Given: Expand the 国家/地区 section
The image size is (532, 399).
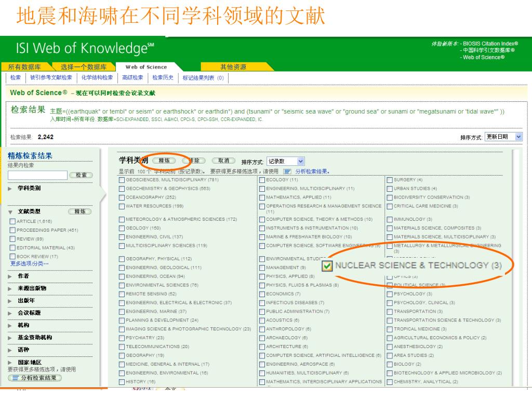Looking at the screenshot, I should click(10, 363).
